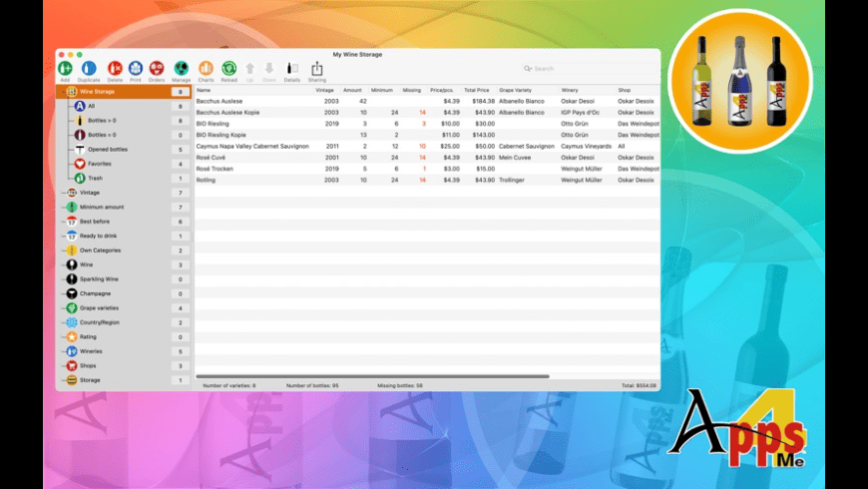This screenshot has height=489, width=868.
Task: Select the Rating star icon
Action: coord(72,336)
